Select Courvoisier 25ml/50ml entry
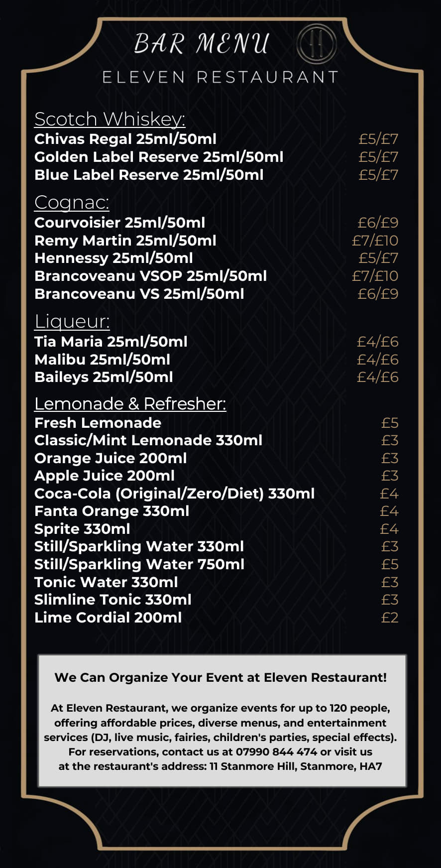Viewport: 441px width, 868px height. click(x=119, y=223)
